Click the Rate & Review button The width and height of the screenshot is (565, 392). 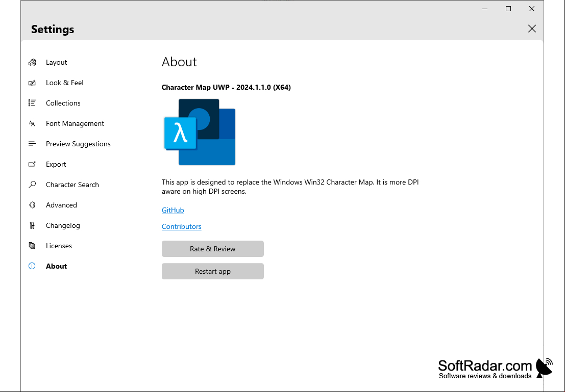click(x=213, y=249)
